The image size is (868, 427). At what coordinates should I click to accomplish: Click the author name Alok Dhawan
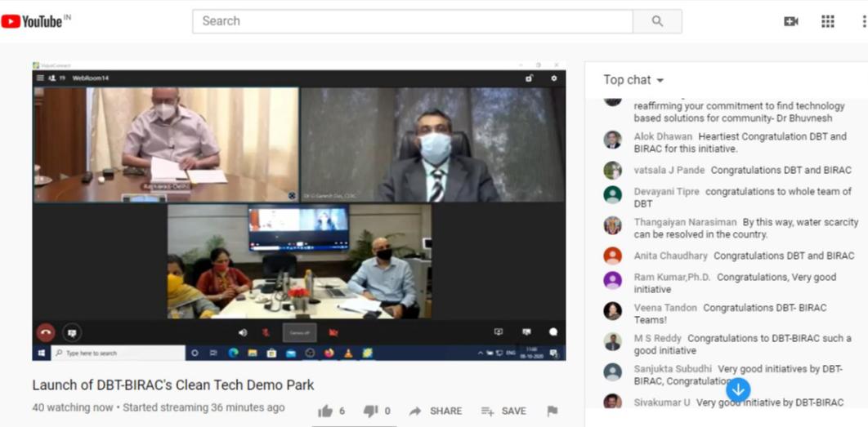[x=663, y=136]
